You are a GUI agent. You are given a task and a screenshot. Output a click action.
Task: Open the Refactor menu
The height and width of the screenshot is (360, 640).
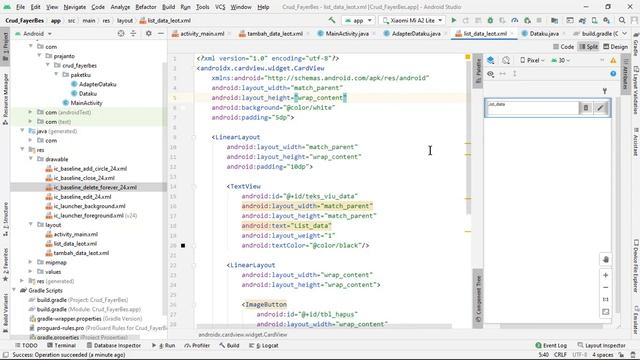146,7
